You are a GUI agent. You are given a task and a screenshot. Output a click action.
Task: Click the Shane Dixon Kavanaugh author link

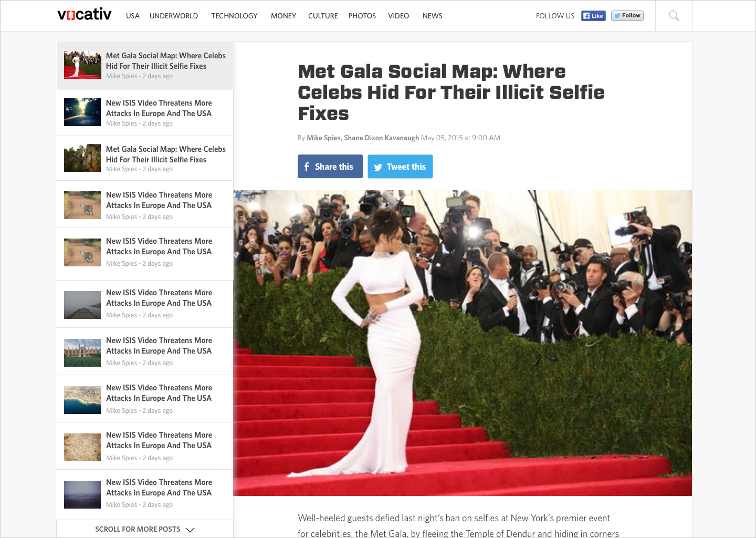click(x=381, y=138)
